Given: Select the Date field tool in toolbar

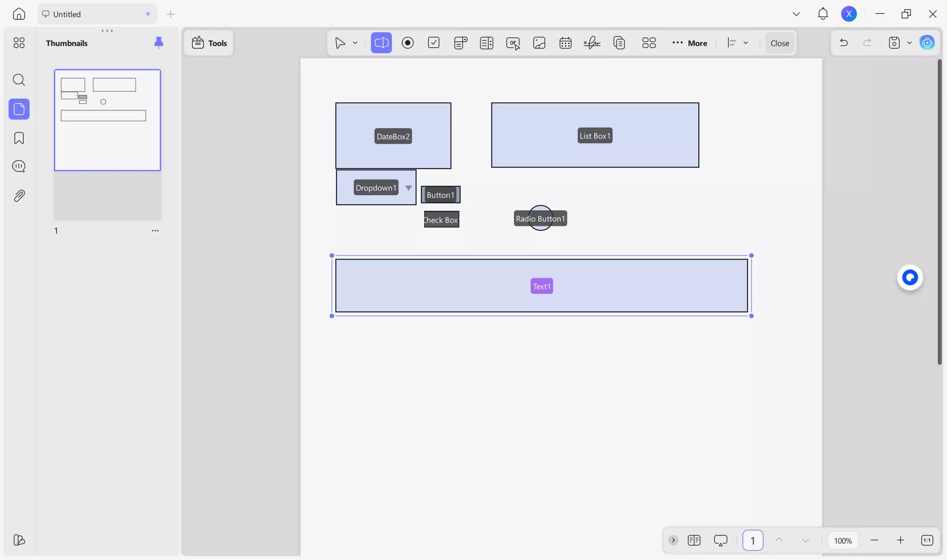Looking at the screenshot, I should tap(565, 43).
